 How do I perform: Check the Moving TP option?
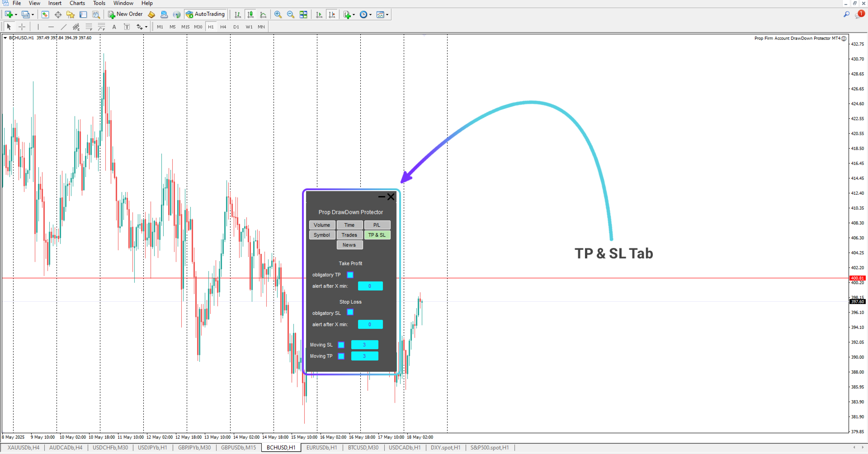tap(341, 356)
